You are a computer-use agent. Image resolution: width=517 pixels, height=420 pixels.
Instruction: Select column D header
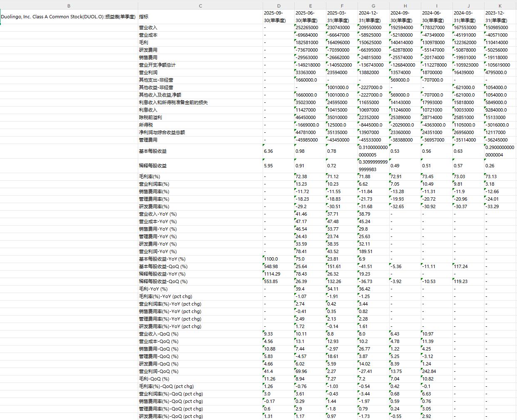tap(278, 6)
